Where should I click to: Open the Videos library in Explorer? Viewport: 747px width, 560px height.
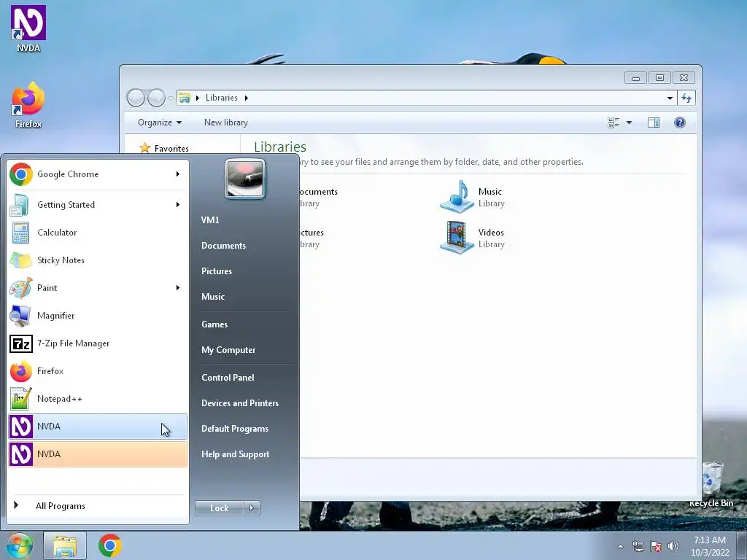[x=472, y=238]
